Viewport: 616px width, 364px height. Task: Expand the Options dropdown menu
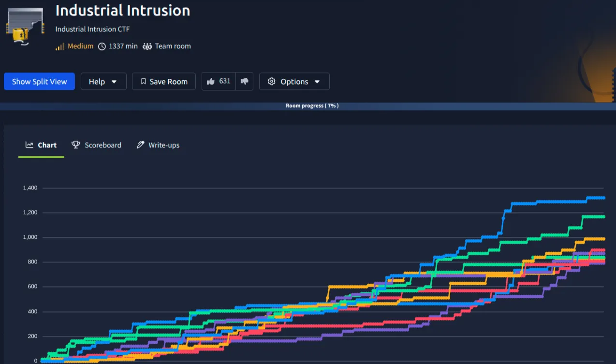coord(294,81)
